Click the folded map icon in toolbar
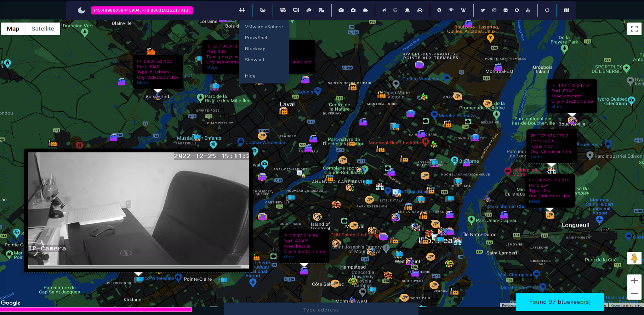The height and width of the screenshot is (315, 644). [566, 10]
